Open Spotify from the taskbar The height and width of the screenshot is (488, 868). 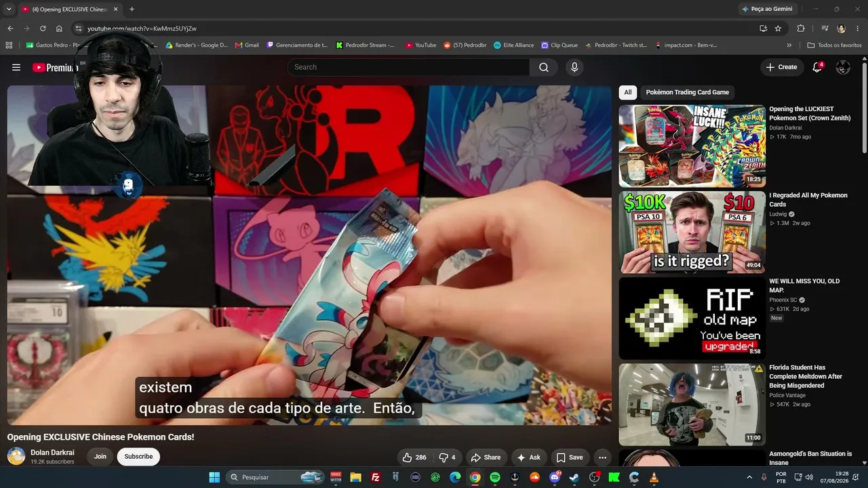coord(495,477)
